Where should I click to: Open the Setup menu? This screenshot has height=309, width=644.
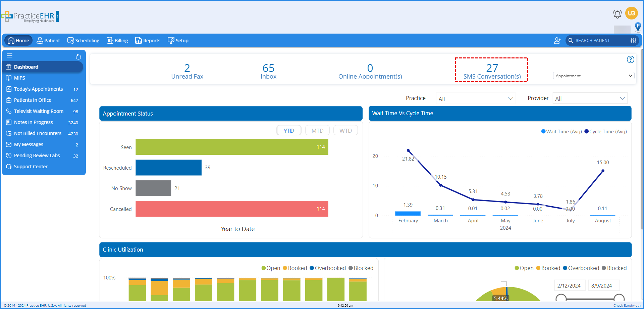[x=178, y=41]
